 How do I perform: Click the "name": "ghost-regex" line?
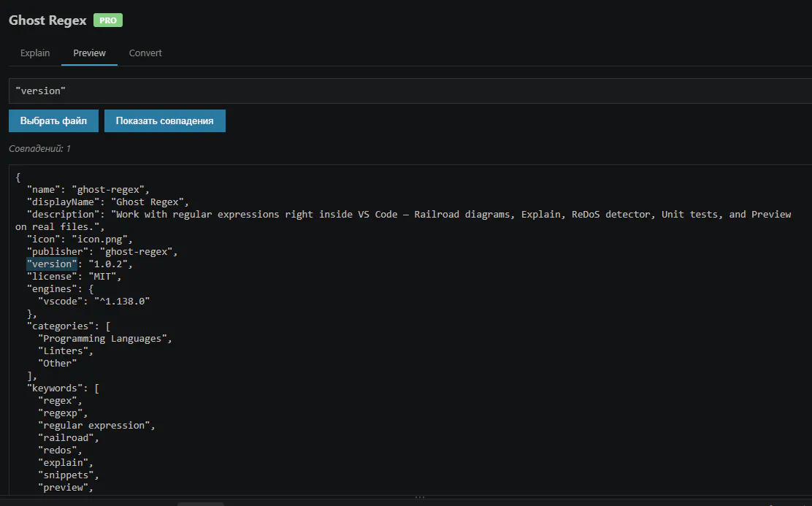click(88, 190)
